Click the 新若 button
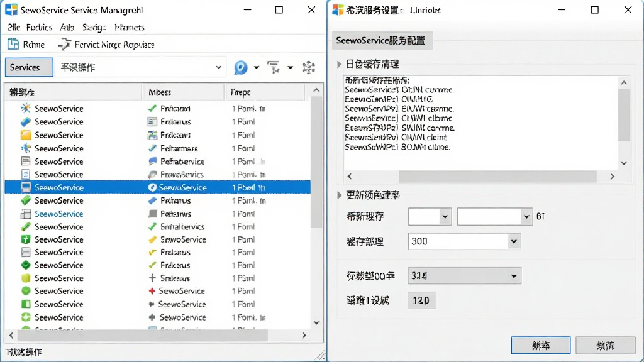Viewport: 644px width, 362px height. (x=540, y=345)
